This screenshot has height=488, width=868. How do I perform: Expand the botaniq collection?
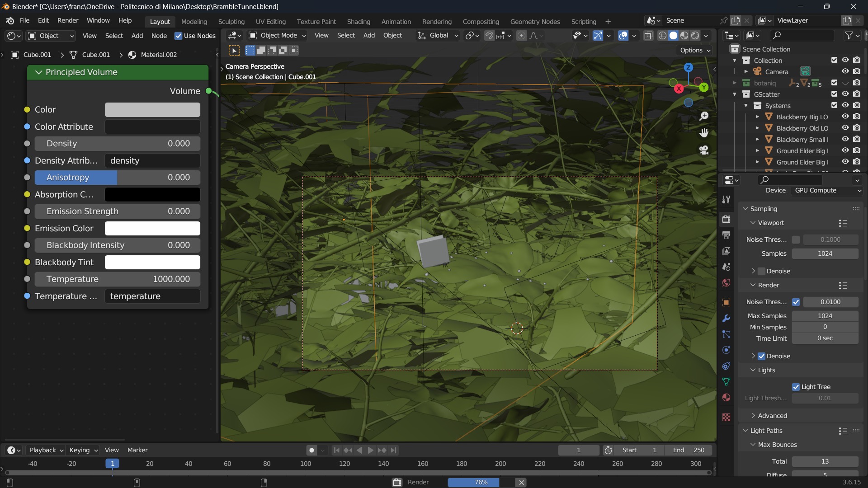735,83
